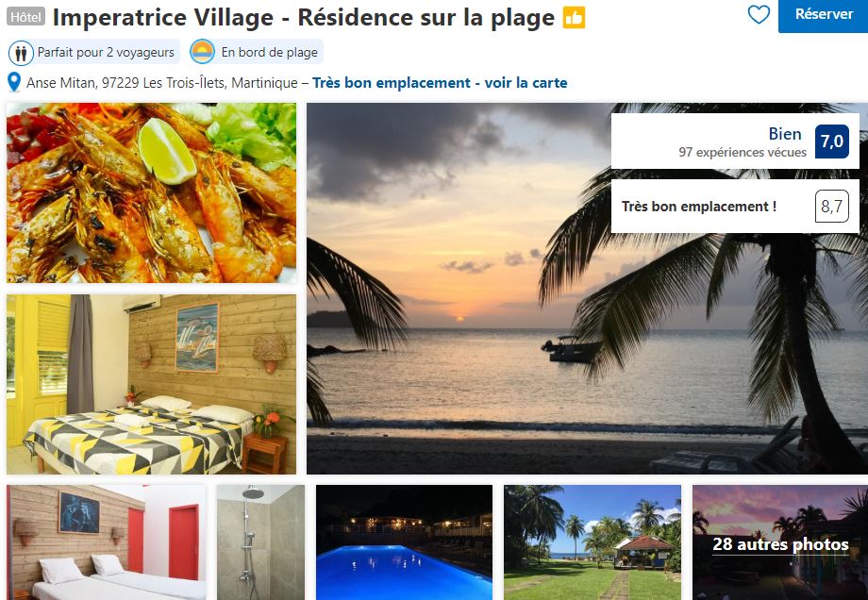Click the beachfront sunset icon

coord(202,52)
